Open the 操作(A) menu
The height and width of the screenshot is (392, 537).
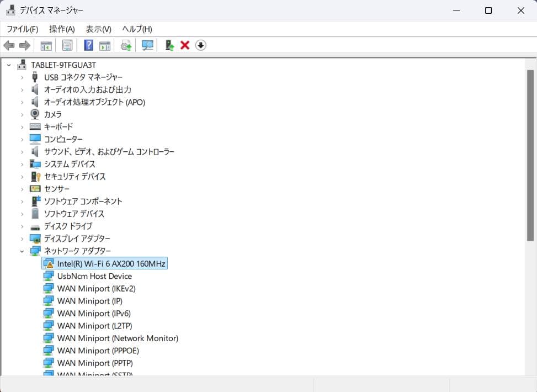(62, 29)
